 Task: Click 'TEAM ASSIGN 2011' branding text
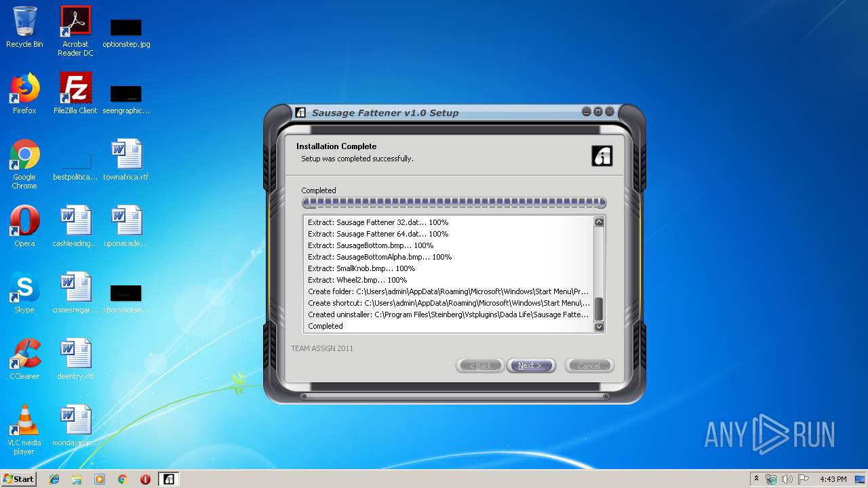(322, 348)
